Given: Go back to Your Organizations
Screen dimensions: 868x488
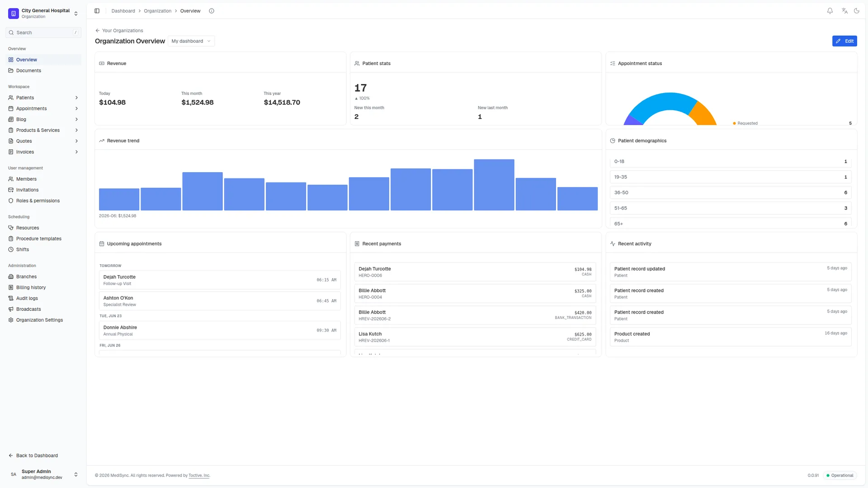Looking at the screenshot, I should (x=119, y=31).
